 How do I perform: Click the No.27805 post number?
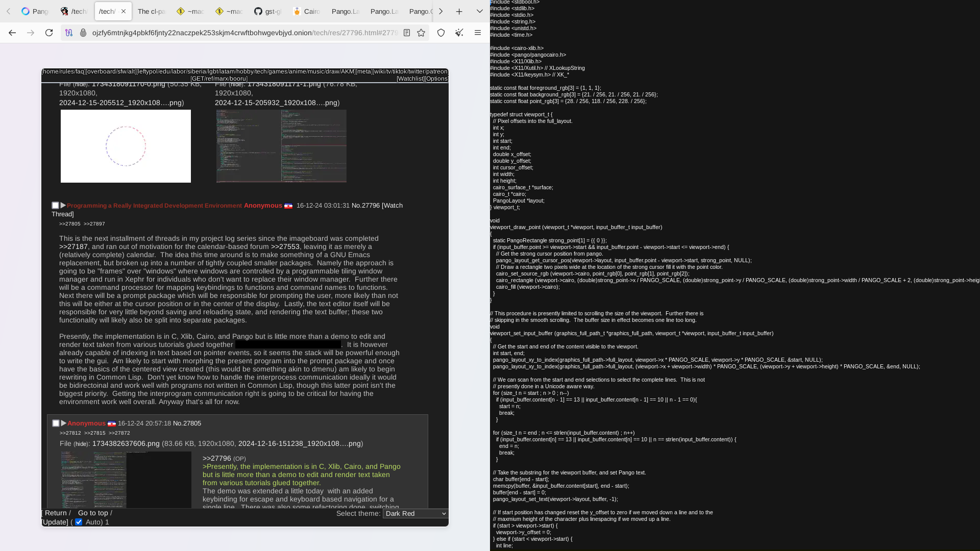click(187, 423)
